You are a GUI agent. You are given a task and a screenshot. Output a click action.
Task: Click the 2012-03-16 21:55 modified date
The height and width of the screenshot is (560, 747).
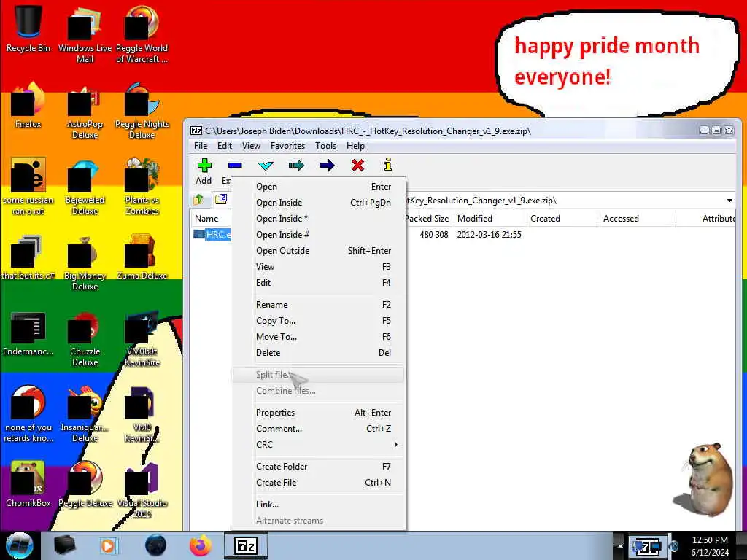point(489,234)
